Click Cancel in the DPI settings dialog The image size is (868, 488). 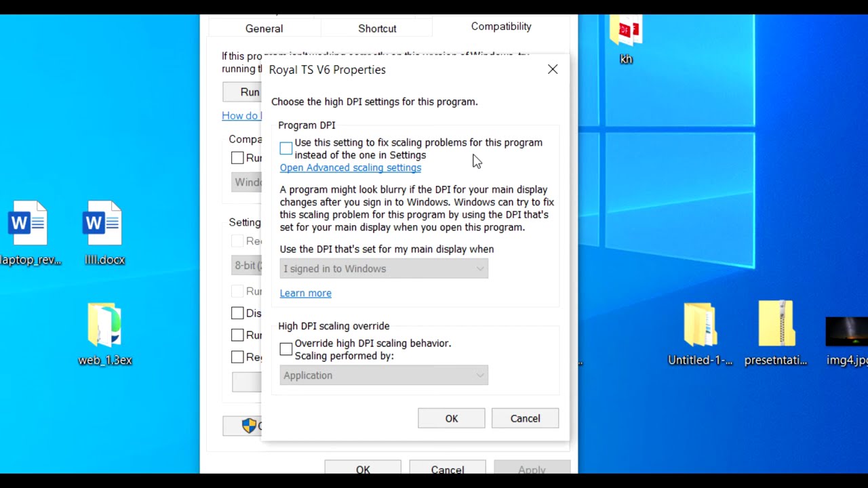(x=526, y=418)
